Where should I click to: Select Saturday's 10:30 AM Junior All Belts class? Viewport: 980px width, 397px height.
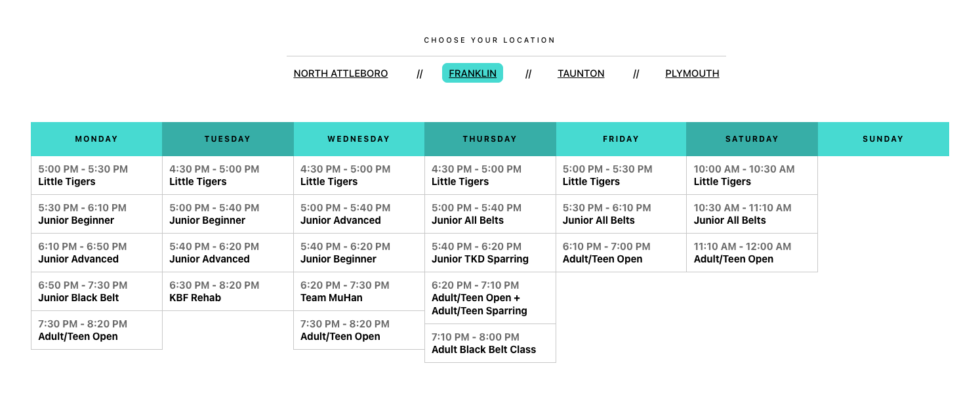(752, 214)
